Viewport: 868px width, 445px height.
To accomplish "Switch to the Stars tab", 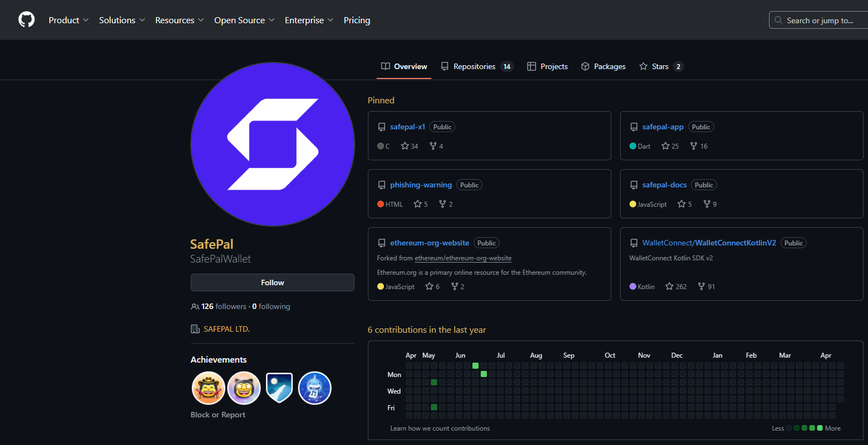I will point(662,66).
